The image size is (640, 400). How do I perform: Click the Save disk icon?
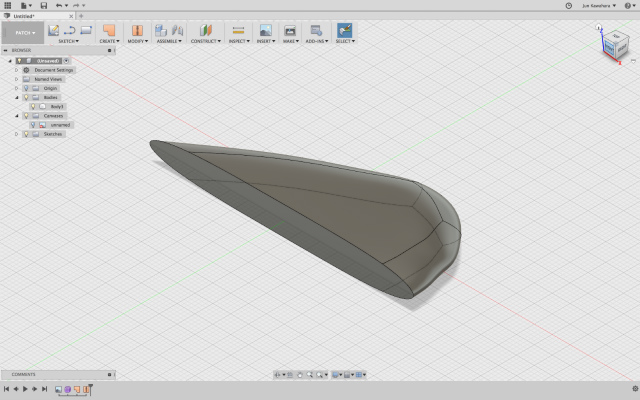(x=44, y=5)
